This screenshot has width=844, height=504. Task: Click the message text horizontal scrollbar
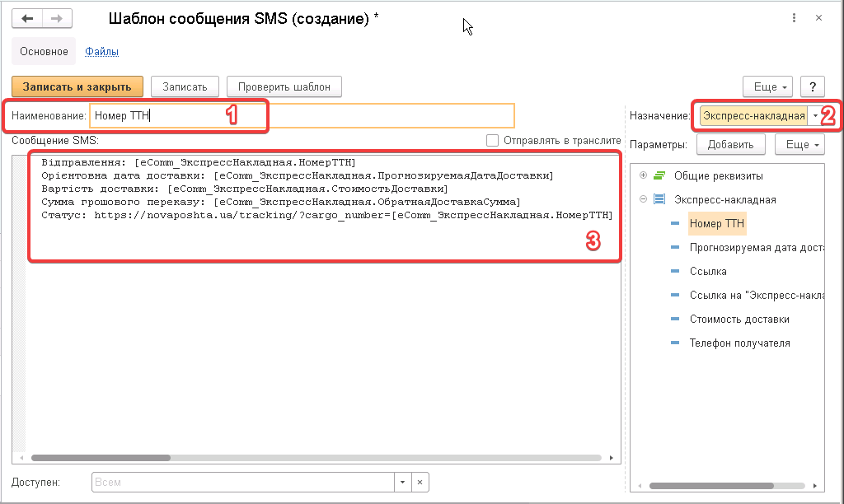coord(313,457)
